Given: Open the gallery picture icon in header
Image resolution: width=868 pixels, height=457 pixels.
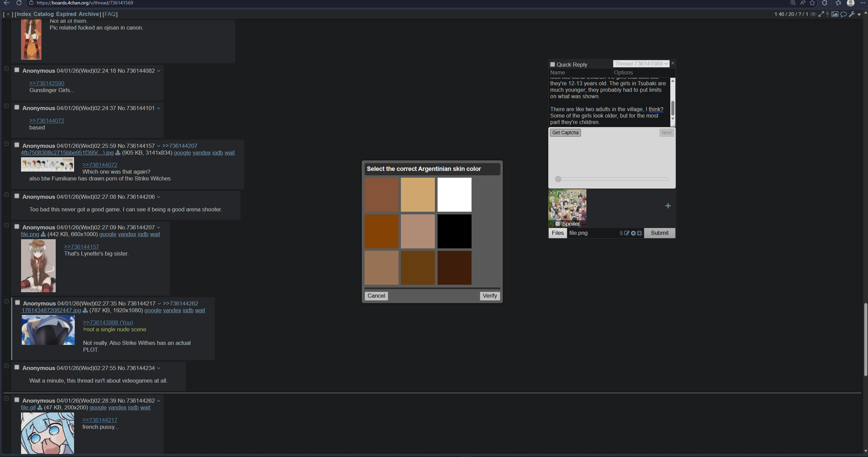Looking at the screenshot, I should tap(835, 14).
